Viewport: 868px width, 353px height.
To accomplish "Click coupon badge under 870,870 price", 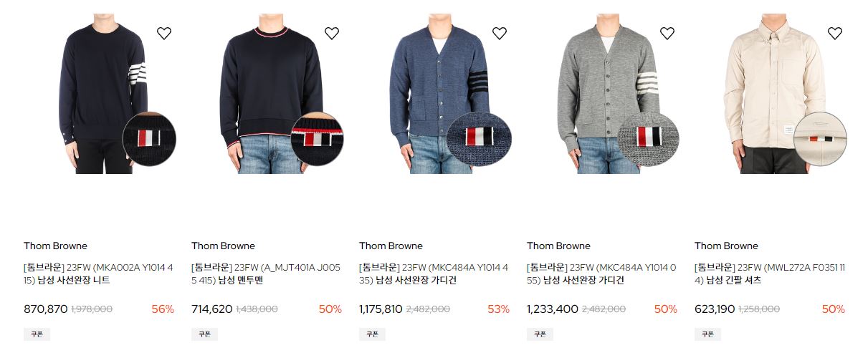I will pyautogui.click(x=37, y=334).
